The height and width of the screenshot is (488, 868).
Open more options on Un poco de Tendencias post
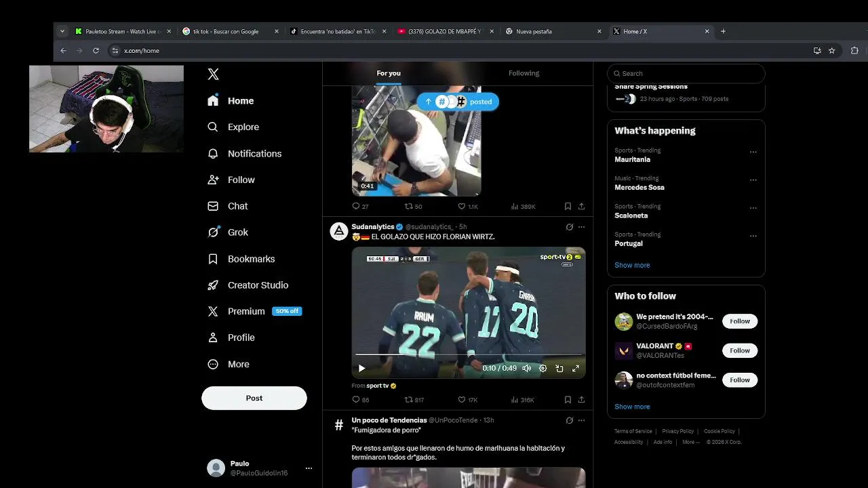tap(581, 420)
